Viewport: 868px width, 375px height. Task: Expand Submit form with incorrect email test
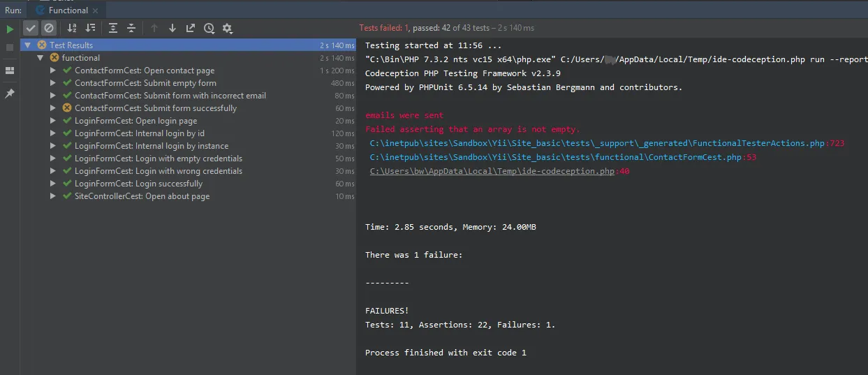coord(53,96)
